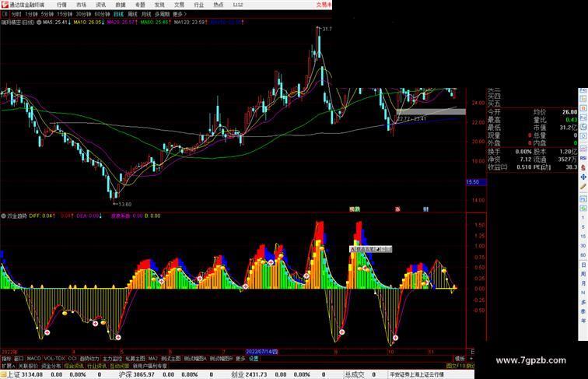Select the 周线 weekly period tab
Image resolution: width=588 pixels, height=379 pixels.
pyautogui.click(x=132, y=14)
